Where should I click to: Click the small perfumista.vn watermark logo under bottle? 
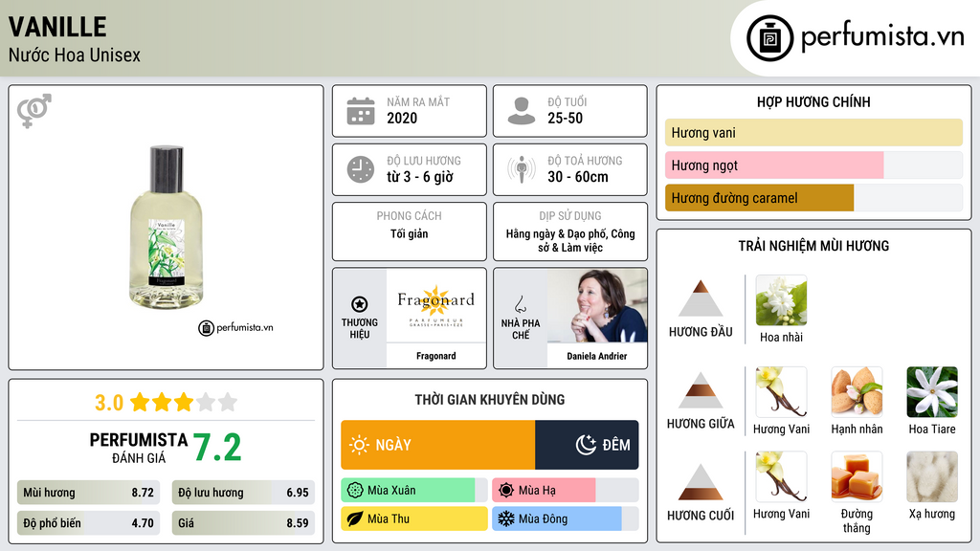235,327
